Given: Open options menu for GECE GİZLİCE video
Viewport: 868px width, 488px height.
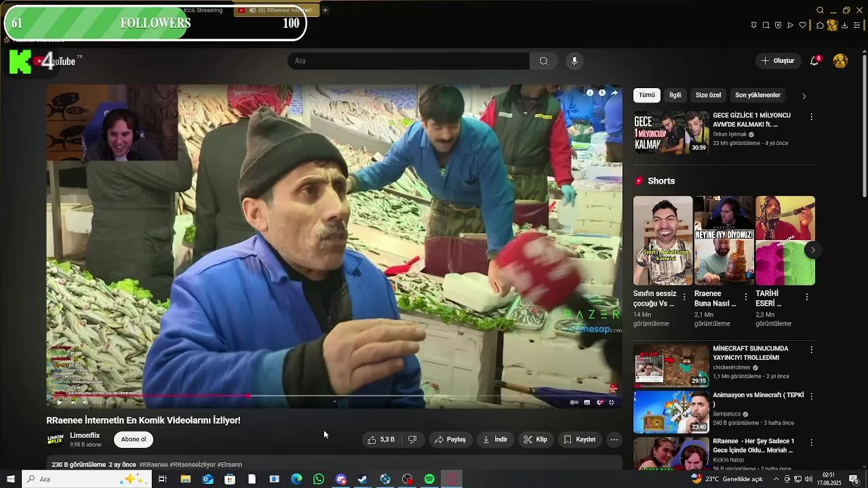Looking at the screenshot, I should tap(811, 117).
